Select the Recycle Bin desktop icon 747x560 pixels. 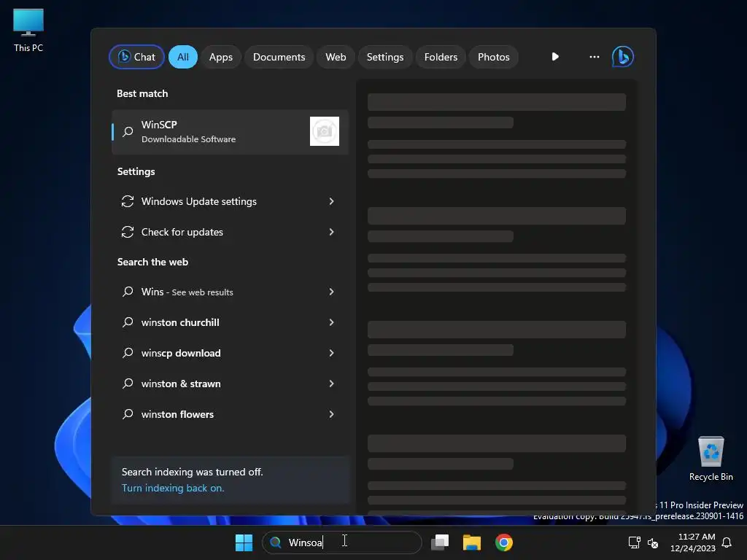(x=711, y=459)
